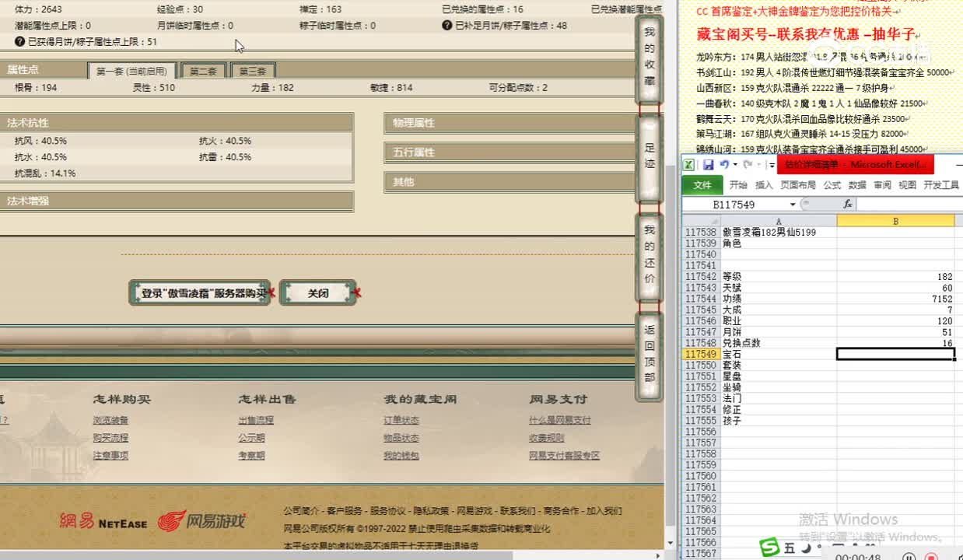The width and height of the screenshot is (963, 560).
Task: Expand the Name Box dropdown arrow
Action: [792, 205]
